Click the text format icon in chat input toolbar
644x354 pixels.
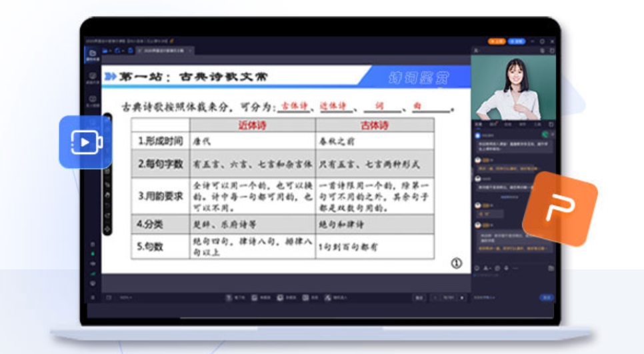click(487, 268)
